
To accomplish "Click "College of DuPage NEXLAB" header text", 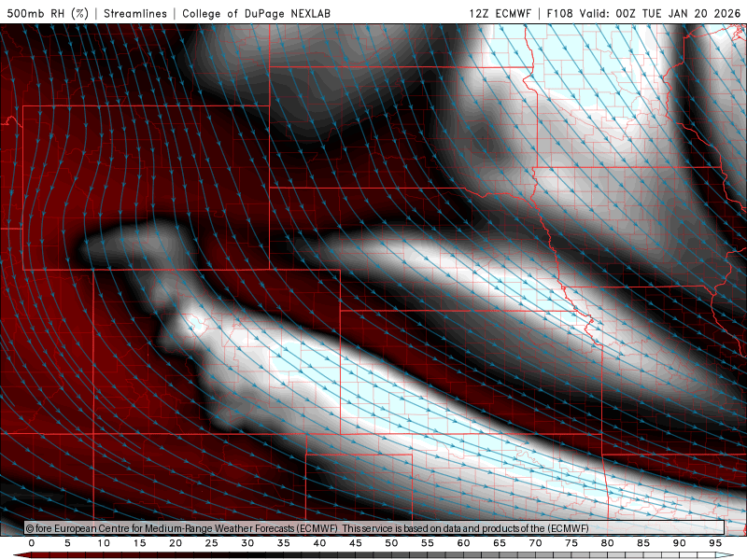I will 256,13.
